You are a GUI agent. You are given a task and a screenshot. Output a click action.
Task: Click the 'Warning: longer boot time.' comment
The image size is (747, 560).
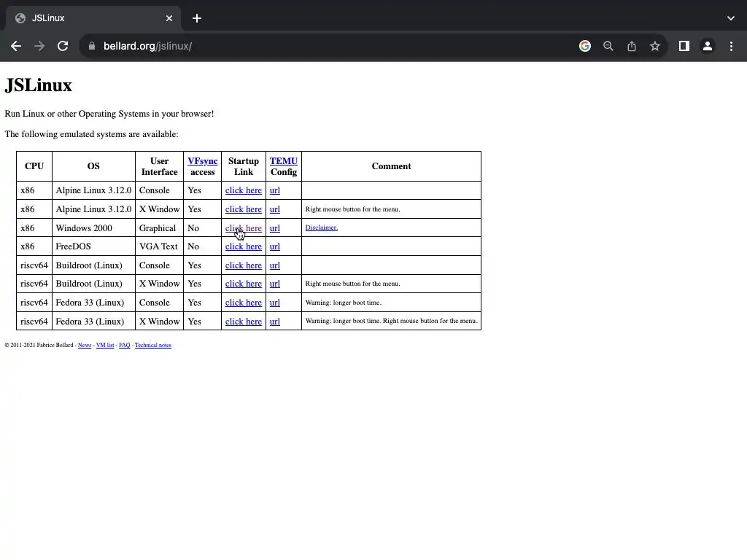click(344, 303)
